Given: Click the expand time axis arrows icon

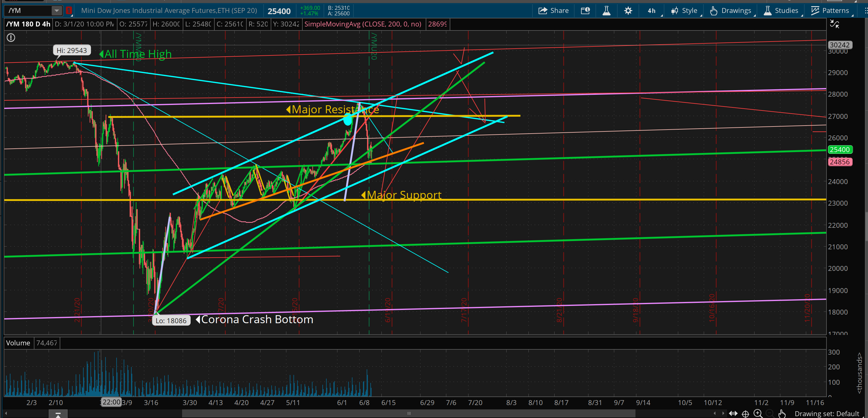Looking at the screenshot, I should point(733,413).
